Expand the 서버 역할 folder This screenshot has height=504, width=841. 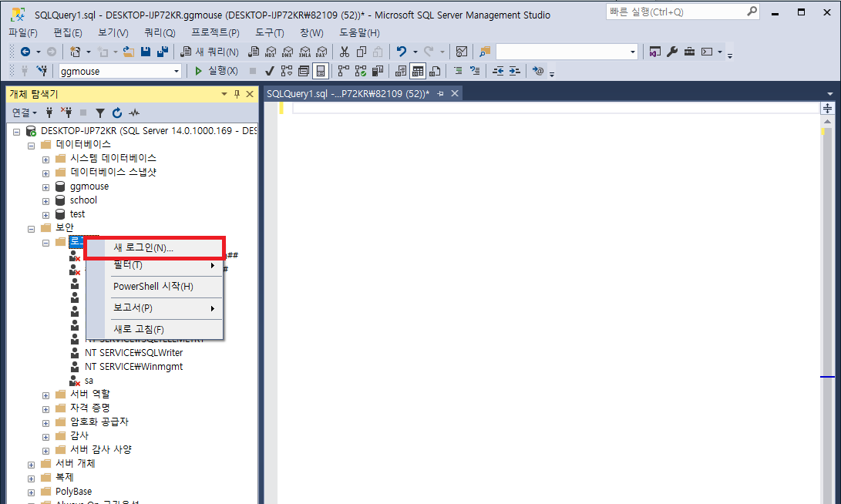tap(45, 395)
